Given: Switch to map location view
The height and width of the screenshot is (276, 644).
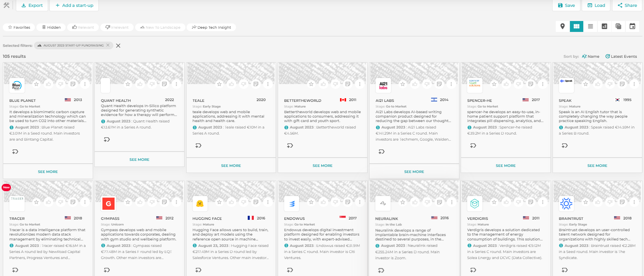Looking at the screenshot, I should [x=562, y=26].
